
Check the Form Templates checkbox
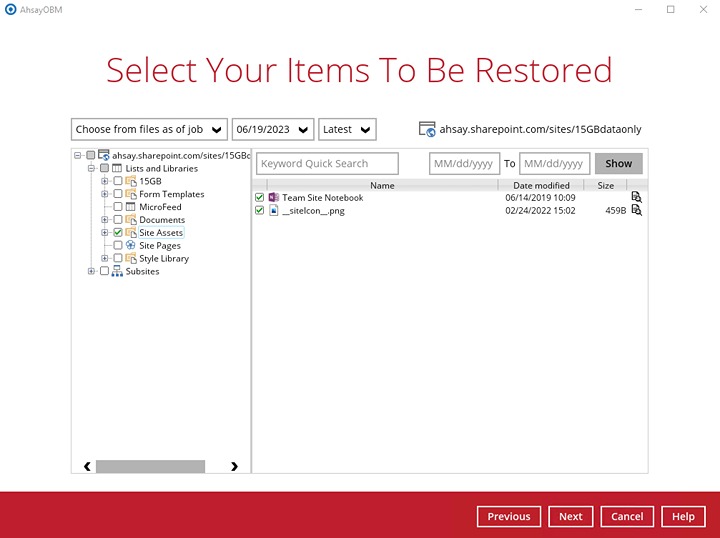(118, 194)
